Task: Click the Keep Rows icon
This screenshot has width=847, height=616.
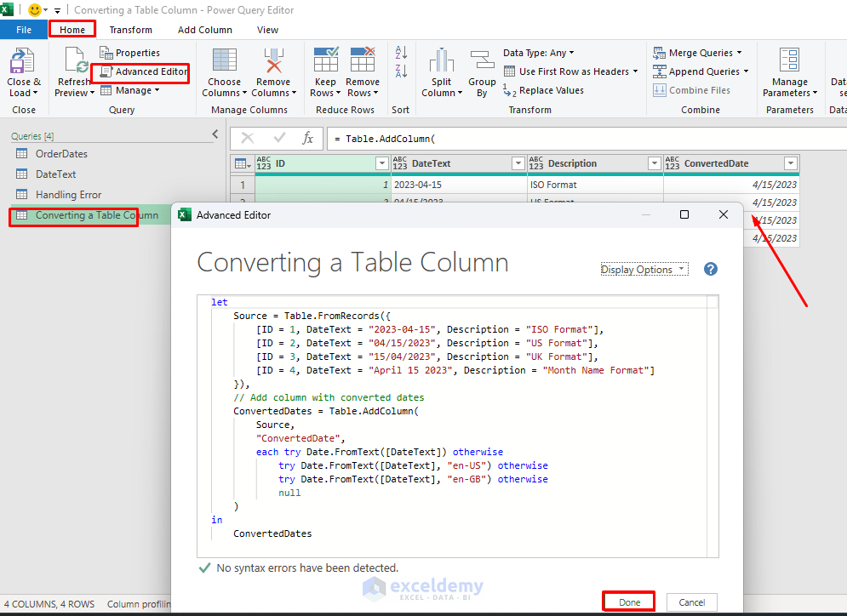Action: [326, 60]
